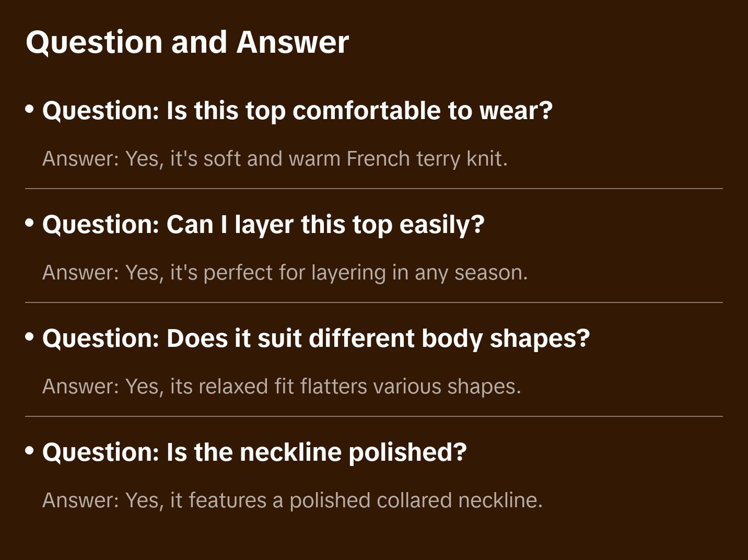Viewport: 748px width, 560px height.
Task: Click the answer about polished collared neckline
Action: click(x=292, y=500)
